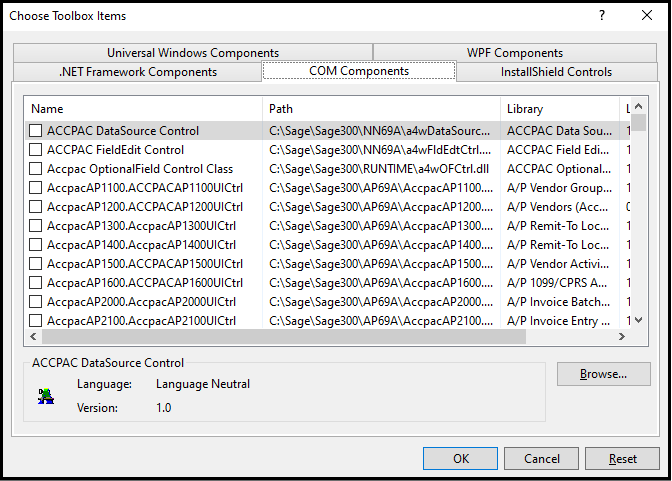Click the AccpacAP1600 path cell
The height and width of the screenshot is (481, 672).
(381, 283)
